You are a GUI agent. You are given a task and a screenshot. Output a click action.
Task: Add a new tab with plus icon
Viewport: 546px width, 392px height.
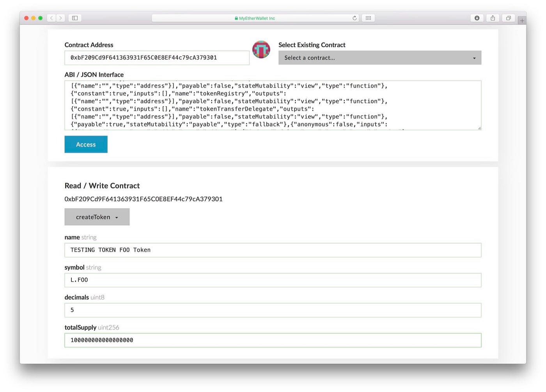pos(522,20)
